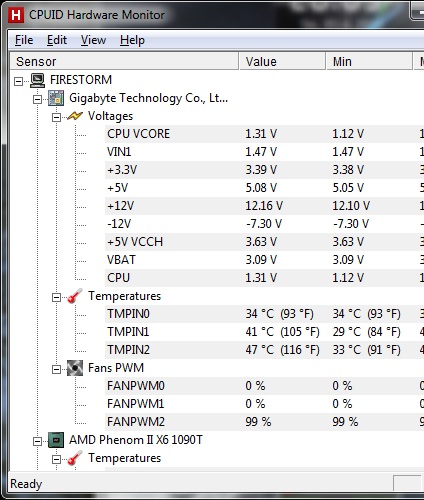Select the TMPIN2 row
Screen dimensions: 424x500
(x=264, y=350)
